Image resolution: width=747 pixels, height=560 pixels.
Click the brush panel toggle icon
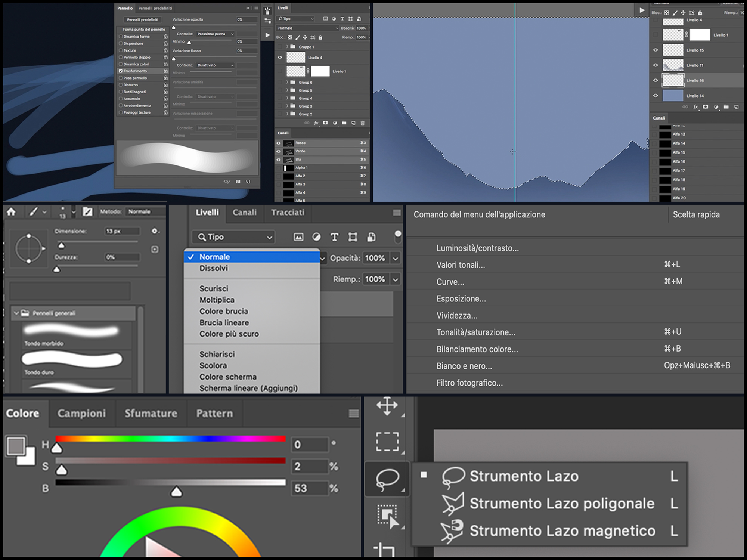click(87, 212)
